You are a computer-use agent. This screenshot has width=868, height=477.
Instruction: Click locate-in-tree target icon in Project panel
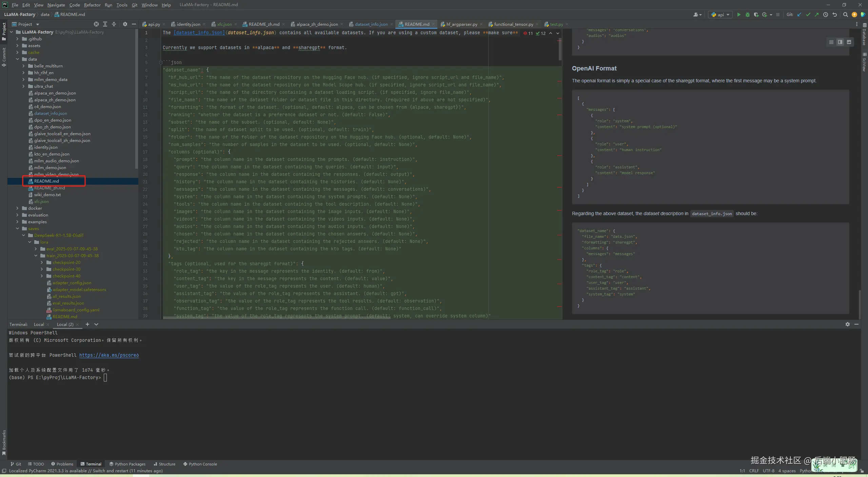pos(96,24)
